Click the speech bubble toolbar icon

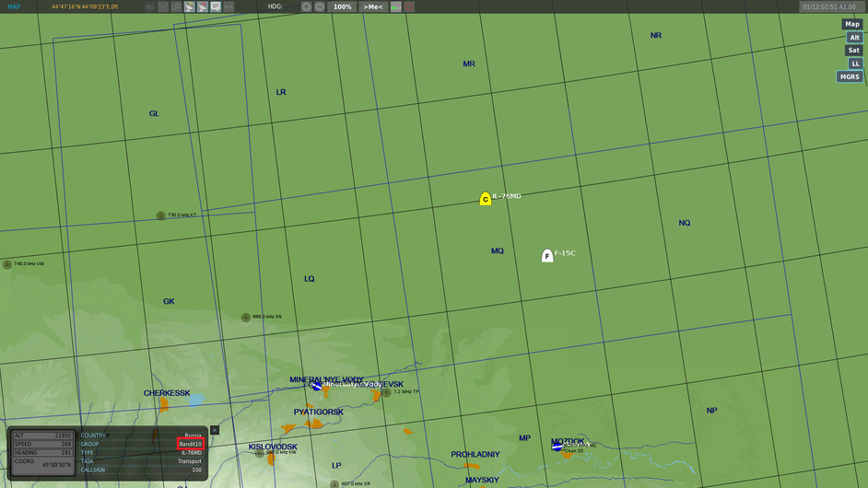click(x=216, y=6)
